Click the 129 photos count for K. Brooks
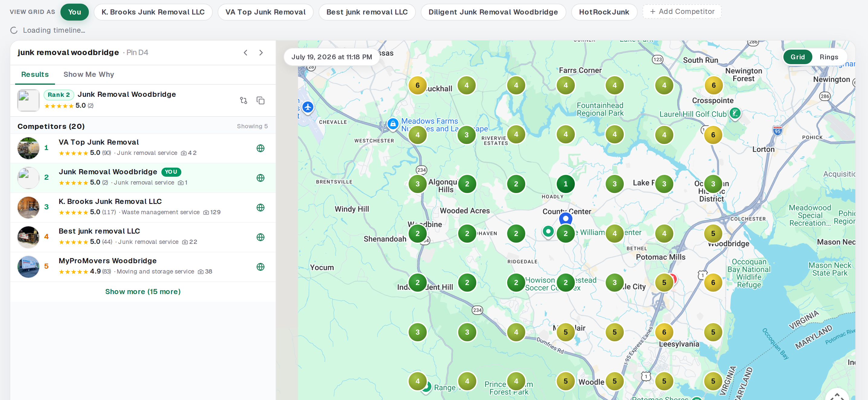Screen dimensions: 868x400 pyautogui.click(x=212, y=212)
